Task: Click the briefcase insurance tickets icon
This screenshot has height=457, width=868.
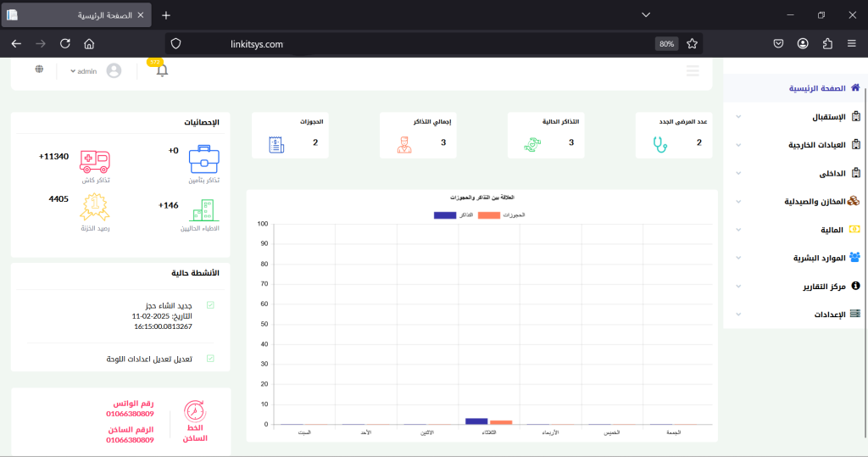Action: [203, 159]
